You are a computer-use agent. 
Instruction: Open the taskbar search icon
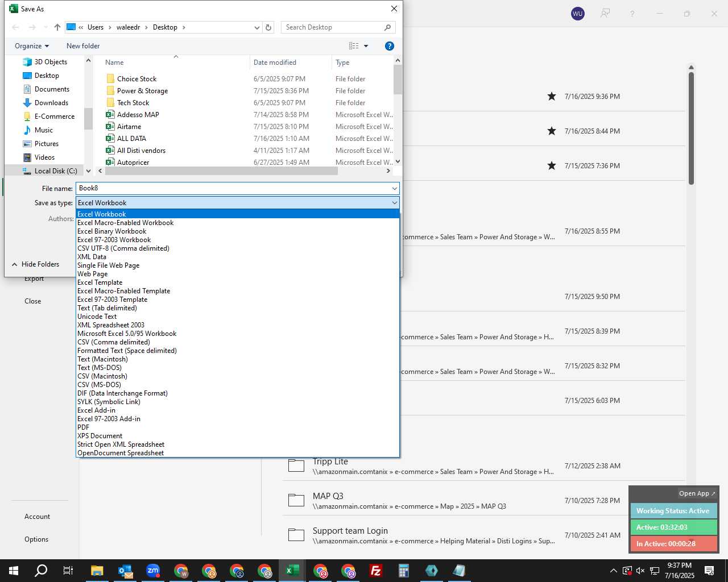click(41, 571)
